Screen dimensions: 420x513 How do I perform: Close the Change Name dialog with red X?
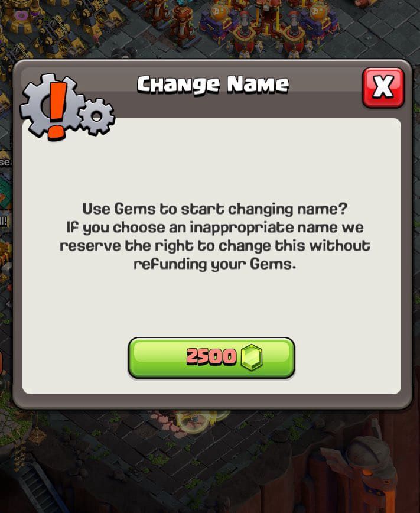(383, 87)
